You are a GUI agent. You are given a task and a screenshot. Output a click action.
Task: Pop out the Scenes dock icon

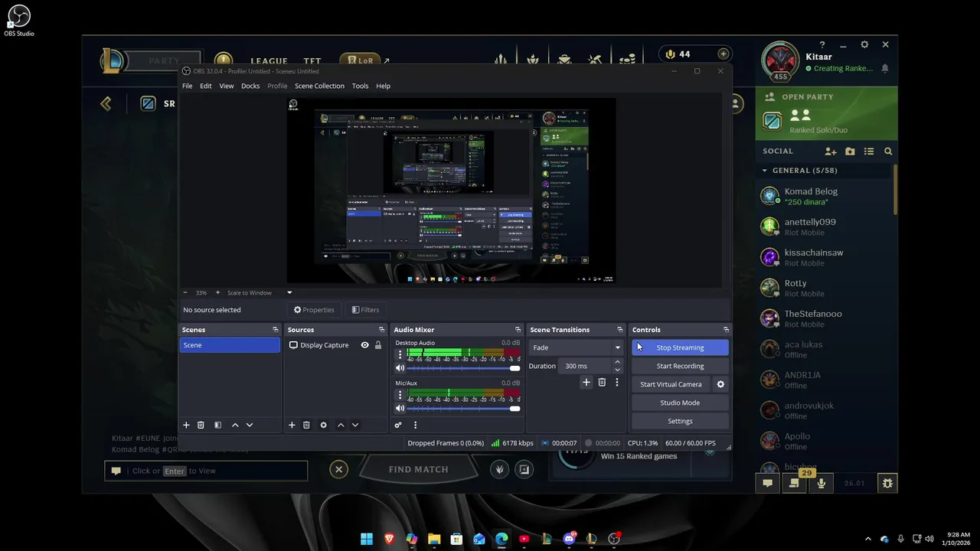click(x=276, y=330)
